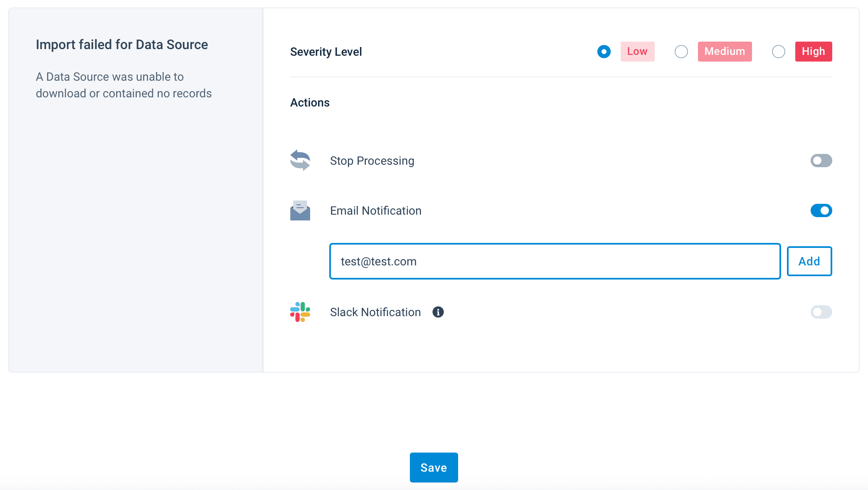Click the Slack logo icon

pyautogui.click(x=300, y=312)
